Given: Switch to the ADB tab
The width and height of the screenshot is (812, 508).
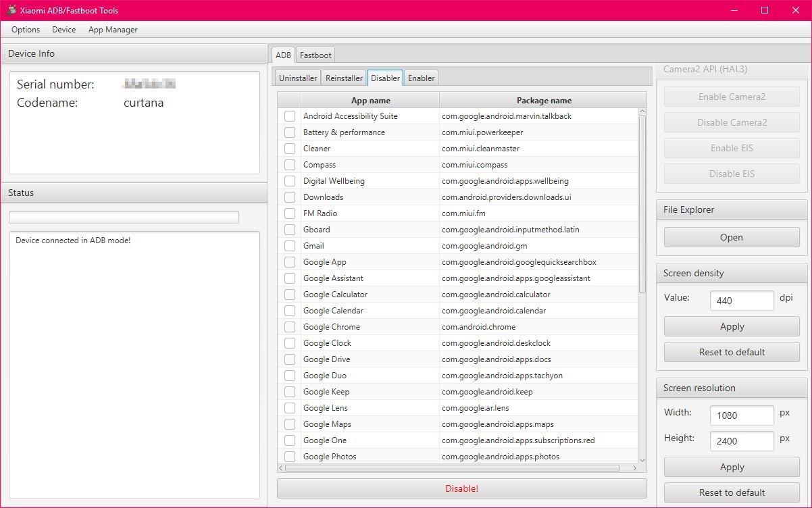Looking at the screenshot, I should tap(283, 55).
